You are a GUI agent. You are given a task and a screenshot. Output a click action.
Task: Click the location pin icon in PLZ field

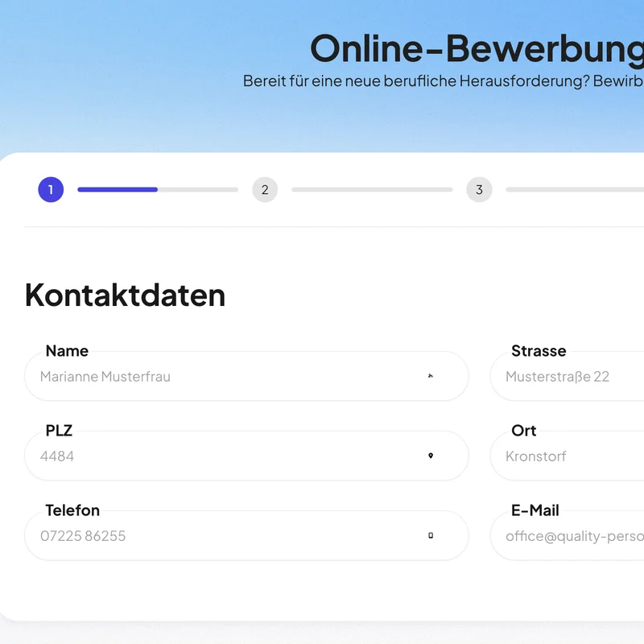tap(431, 456)
